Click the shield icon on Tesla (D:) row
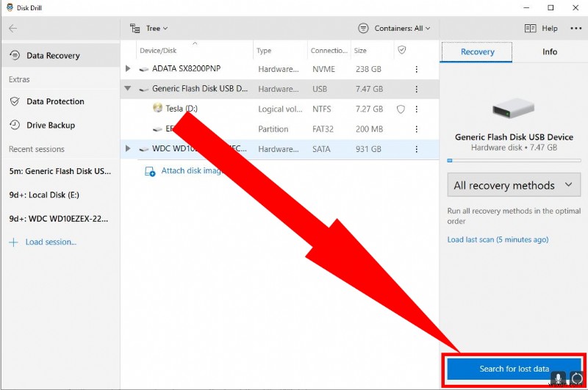The width and height of the screenshot is (588, 390). point(401,109)
